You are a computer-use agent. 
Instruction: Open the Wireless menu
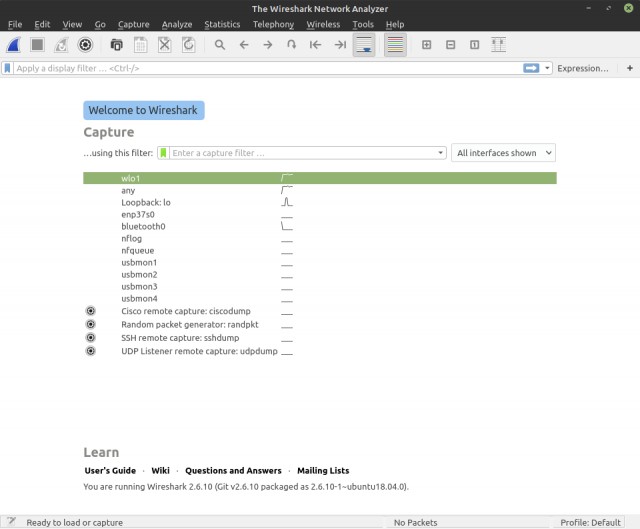pyautogui.click(x=323, y=24)
